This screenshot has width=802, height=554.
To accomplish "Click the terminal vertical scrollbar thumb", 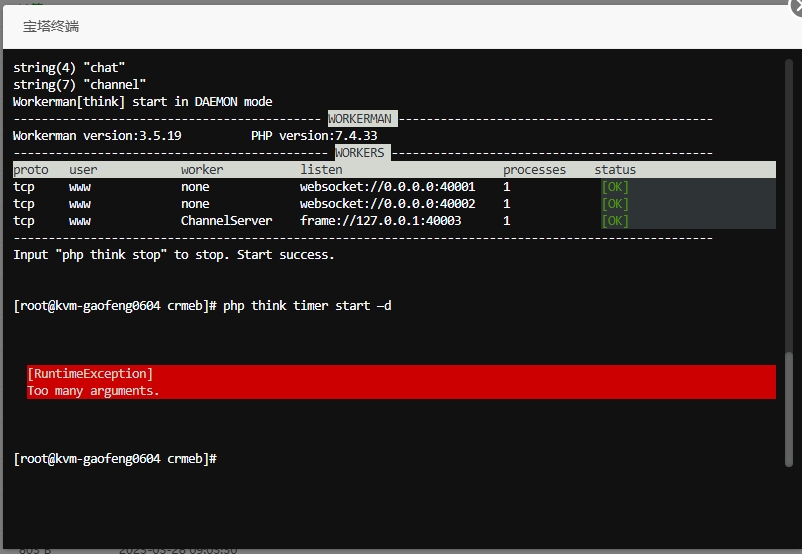I will pyautogui.click(x=789, y=409).
